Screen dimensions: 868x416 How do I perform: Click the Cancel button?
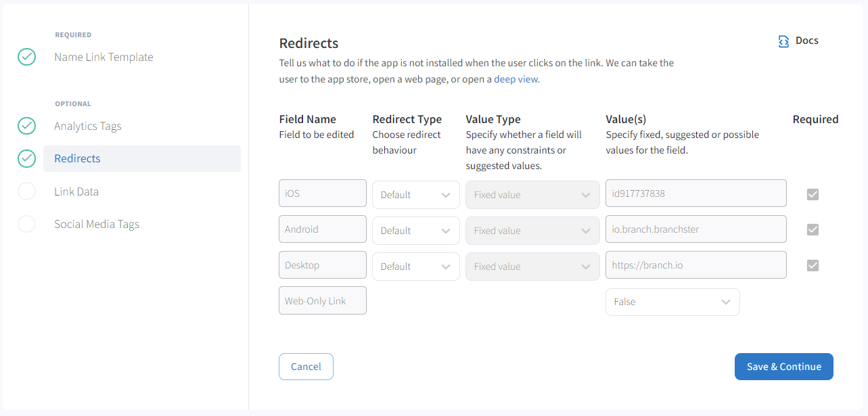[306, 367]
